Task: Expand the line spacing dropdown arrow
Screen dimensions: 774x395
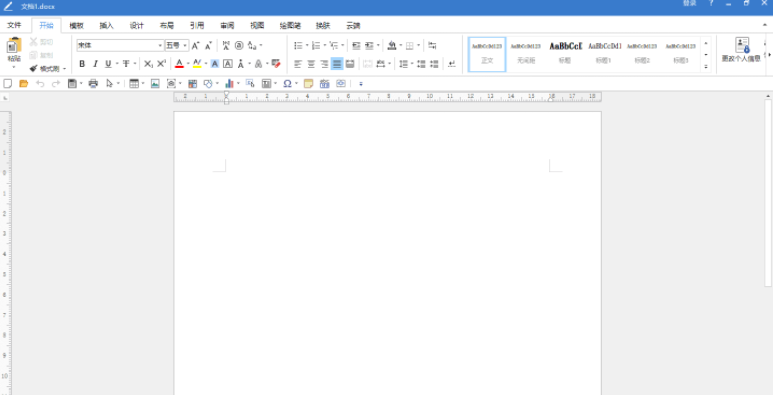Action: coord(412,64)
